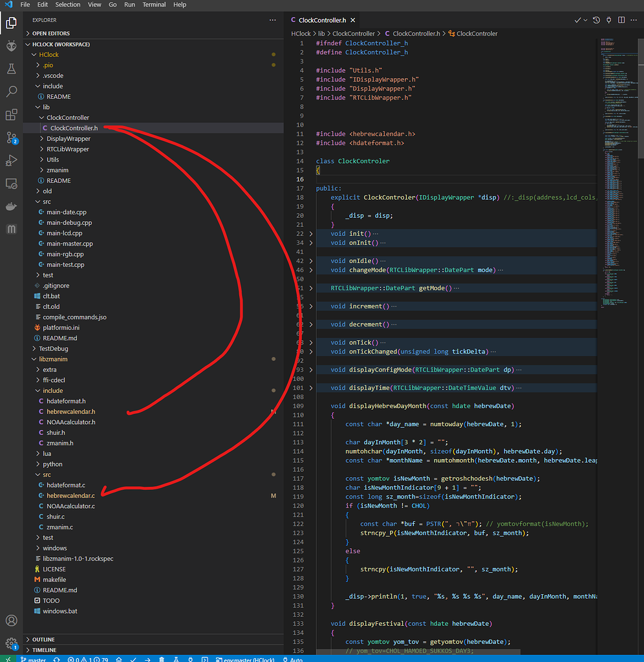Open the View menu
This screenshot has height=662, width=644.
[x=94, y=5]
